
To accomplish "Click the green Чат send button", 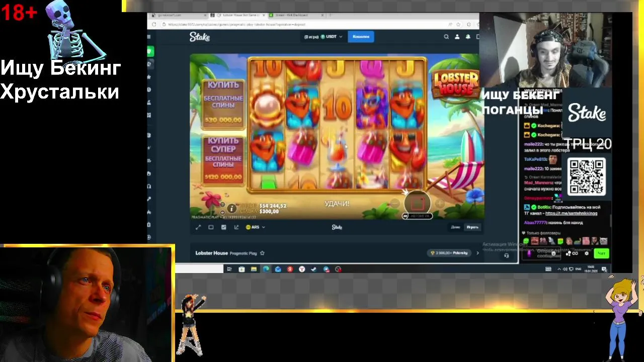I will pos(601,253).
